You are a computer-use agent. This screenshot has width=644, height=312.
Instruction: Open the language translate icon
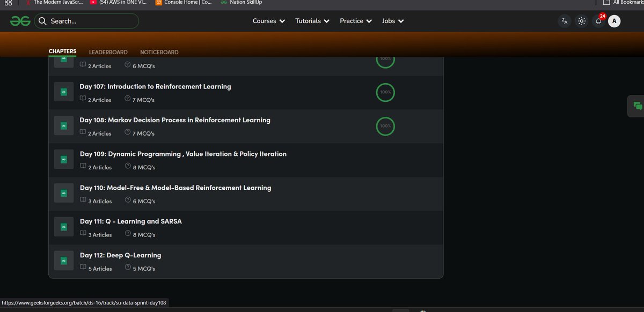tap(564, 21)
